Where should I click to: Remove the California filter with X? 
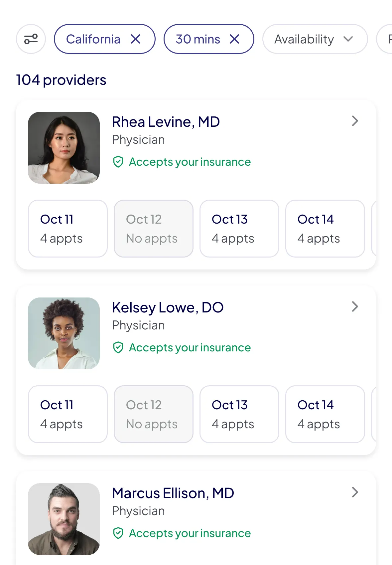136,39
